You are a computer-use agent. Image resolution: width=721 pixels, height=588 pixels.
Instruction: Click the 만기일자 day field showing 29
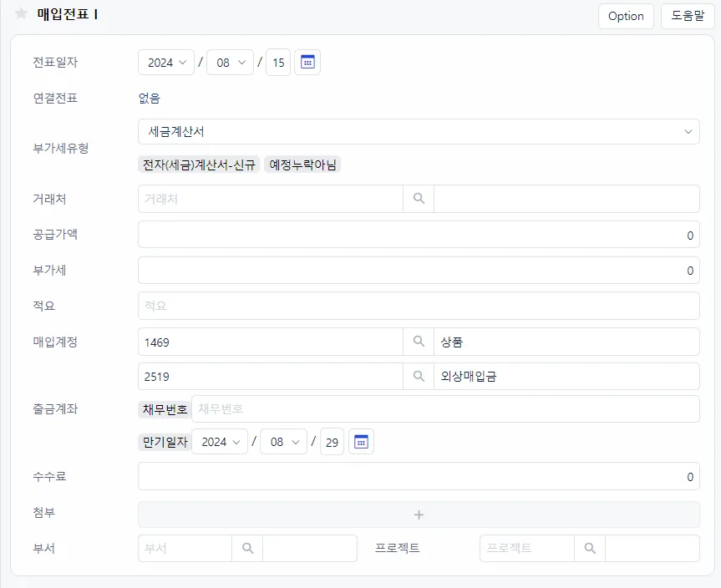(332, 442)
